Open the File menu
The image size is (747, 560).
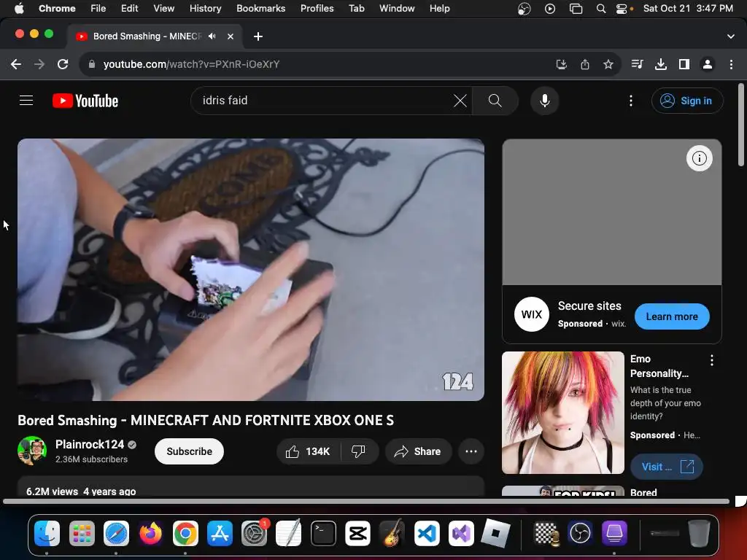tap(98, 9)
